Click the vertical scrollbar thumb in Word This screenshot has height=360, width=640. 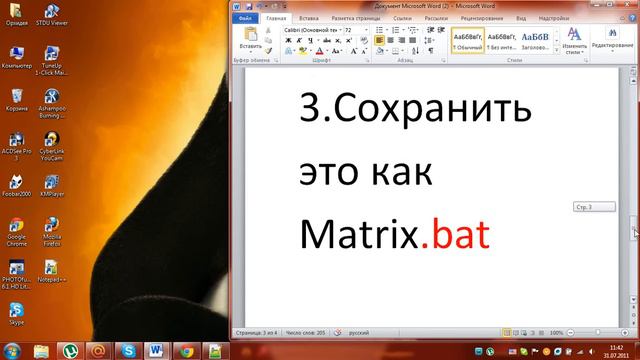click(x=633, y=228)
